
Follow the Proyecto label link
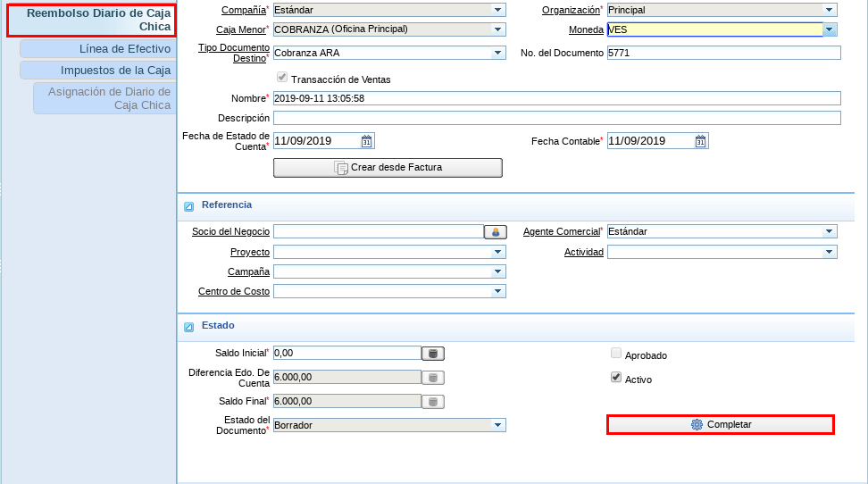250,252
